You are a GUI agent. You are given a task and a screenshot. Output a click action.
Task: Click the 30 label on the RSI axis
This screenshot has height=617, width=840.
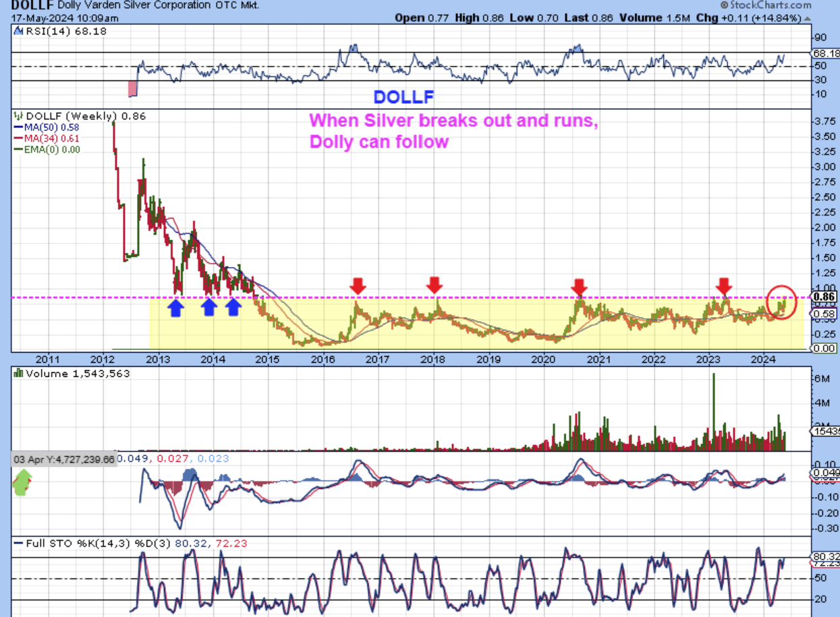coord(821,80)
